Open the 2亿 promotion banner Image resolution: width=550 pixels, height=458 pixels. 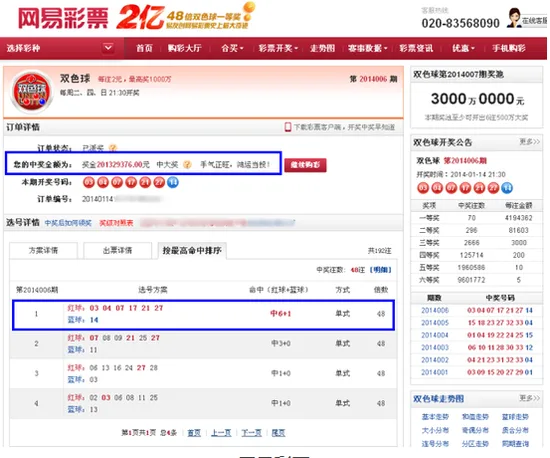pyautogui.click(x=186, y=16)
